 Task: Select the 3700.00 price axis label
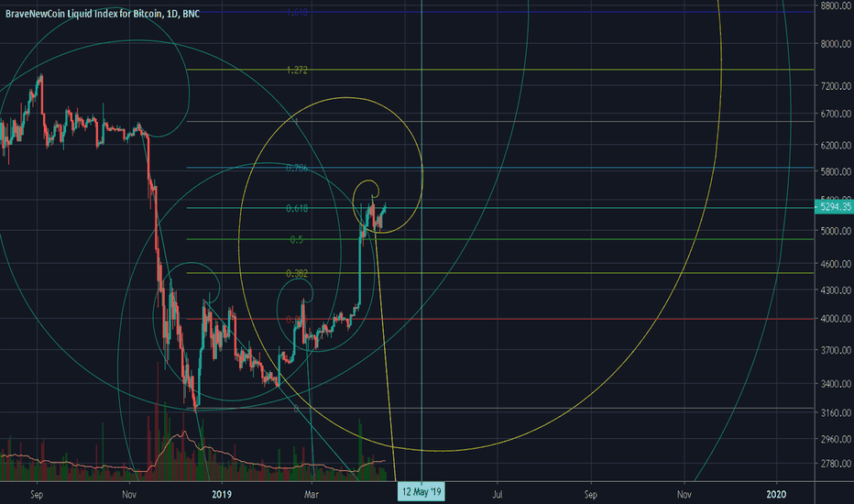click(x=836, y=350)
